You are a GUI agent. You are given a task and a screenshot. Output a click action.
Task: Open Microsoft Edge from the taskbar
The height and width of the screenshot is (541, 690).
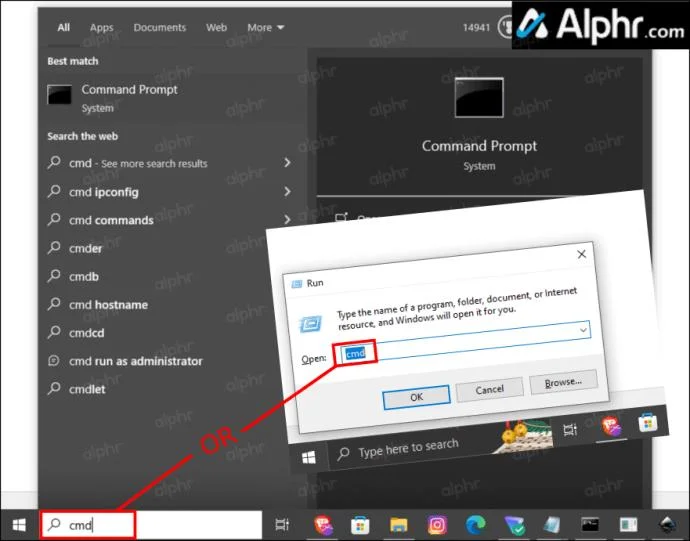[x=475, y=525]
